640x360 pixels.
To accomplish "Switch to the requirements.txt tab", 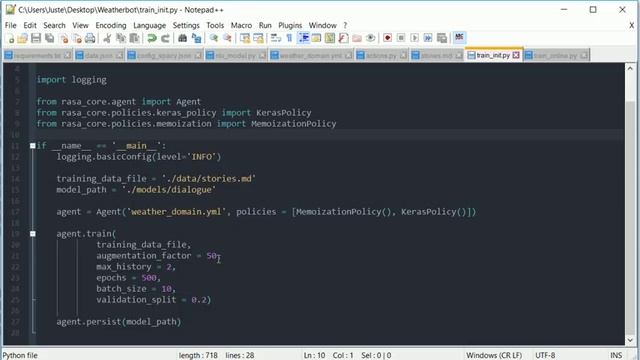I will coord(37,56).
